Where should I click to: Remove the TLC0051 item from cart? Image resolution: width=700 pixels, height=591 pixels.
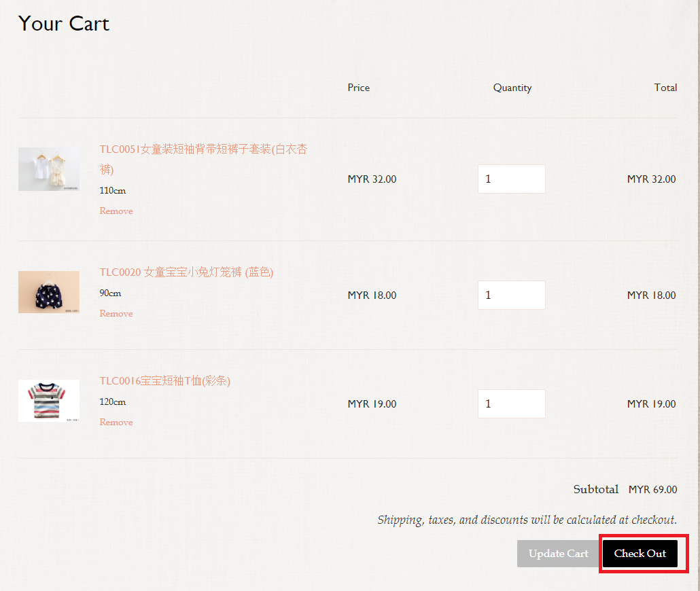point(116,211)
